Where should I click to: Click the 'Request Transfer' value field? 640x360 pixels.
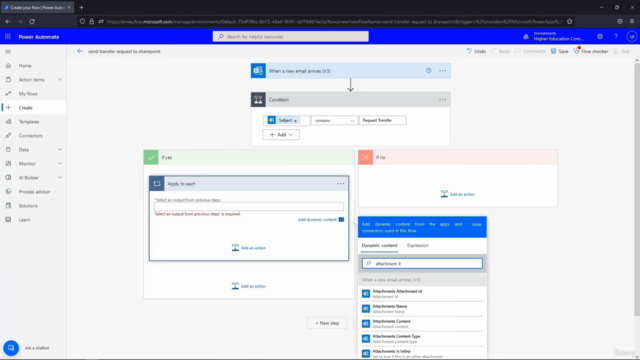[382, 120]
